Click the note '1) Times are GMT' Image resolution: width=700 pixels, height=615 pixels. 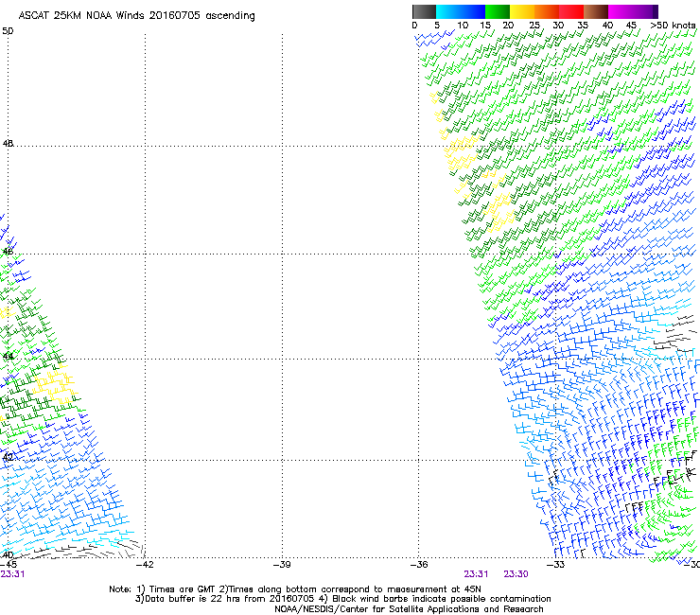tap(175, 589)
